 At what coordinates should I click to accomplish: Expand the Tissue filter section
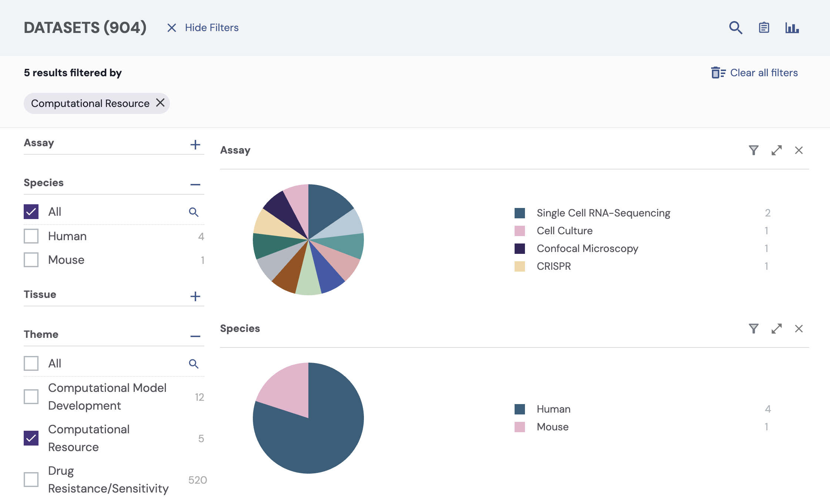pyautogui.click(x=195, y=296)
